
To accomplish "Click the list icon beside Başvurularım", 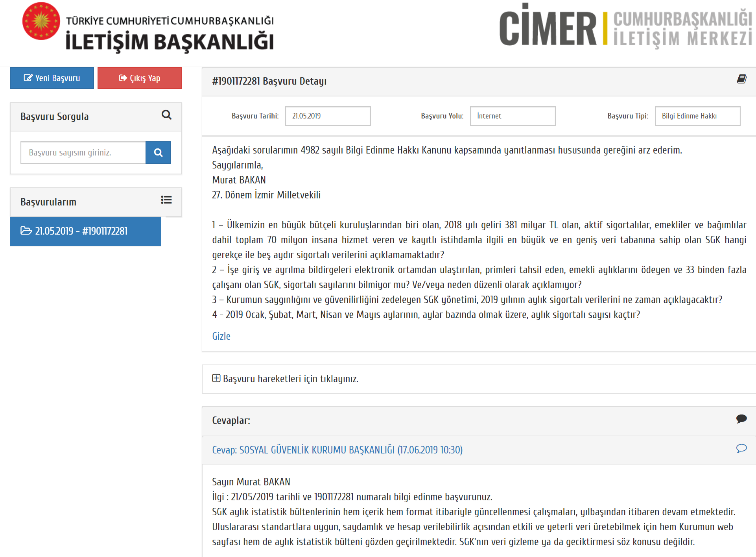I will (x=166, y=200).
